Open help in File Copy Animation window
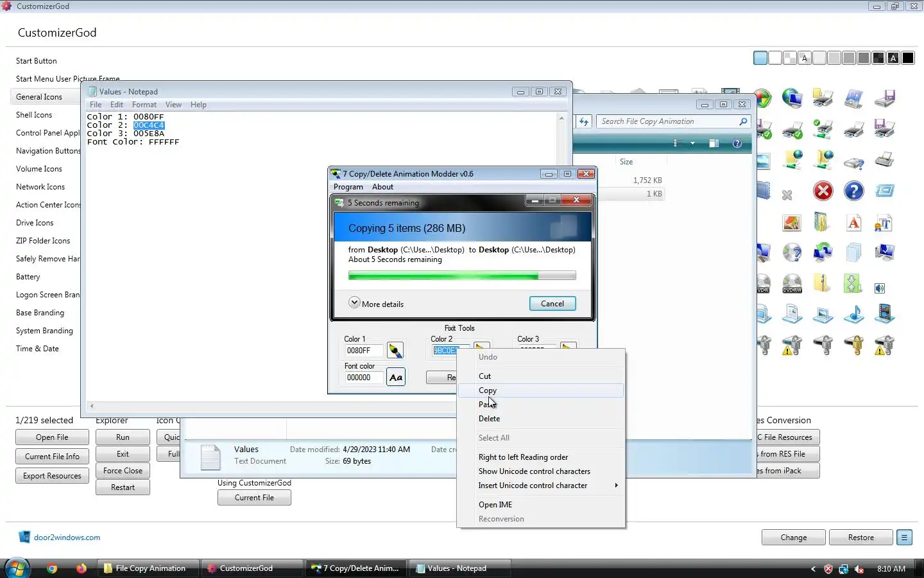The image size is (924, 578). 737,143
